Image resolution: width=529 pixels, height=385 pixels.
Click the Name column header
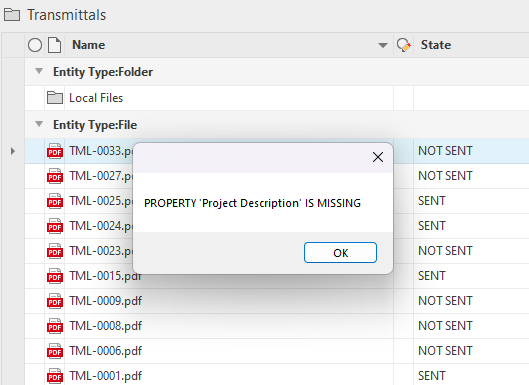88,45
